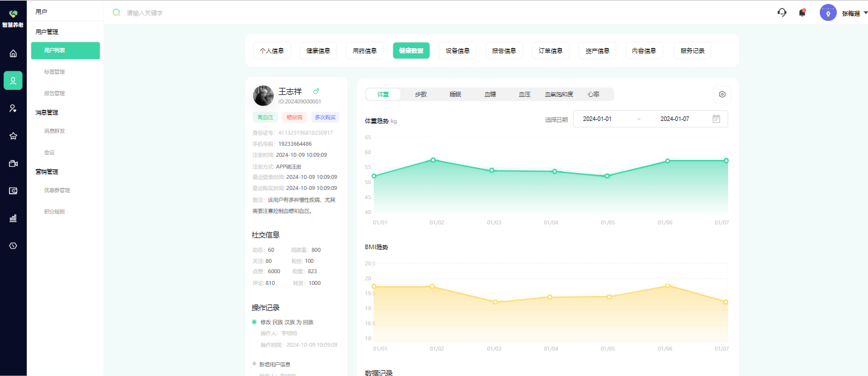Switch to the 心率 metric segment

tap(593, 94)
